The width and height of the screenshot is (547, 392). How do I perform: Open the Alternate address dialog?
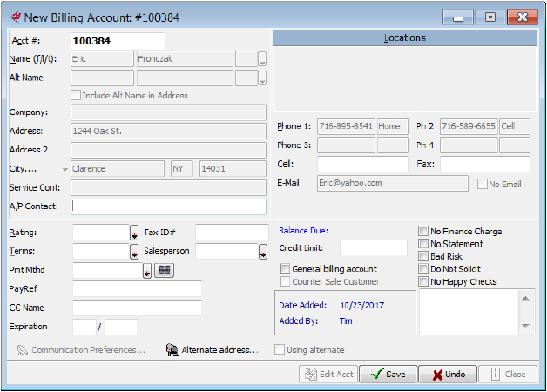click(212, 349)
